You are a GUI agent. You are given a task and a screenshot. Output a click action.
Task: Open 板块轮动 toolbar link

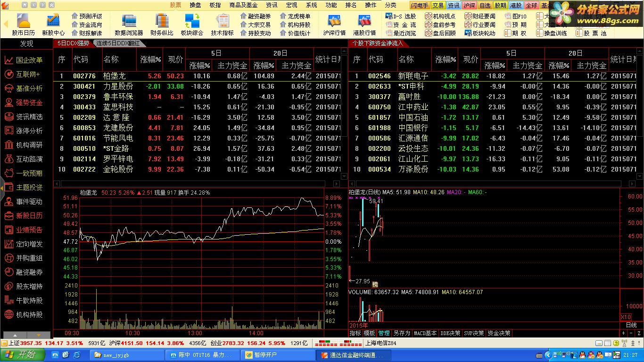[480, 33]
